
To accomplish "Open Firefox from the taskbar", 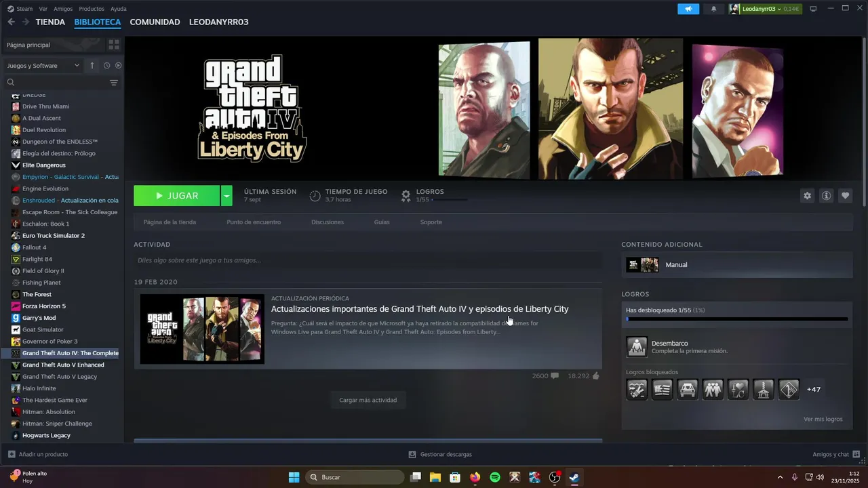I will 475,477.
